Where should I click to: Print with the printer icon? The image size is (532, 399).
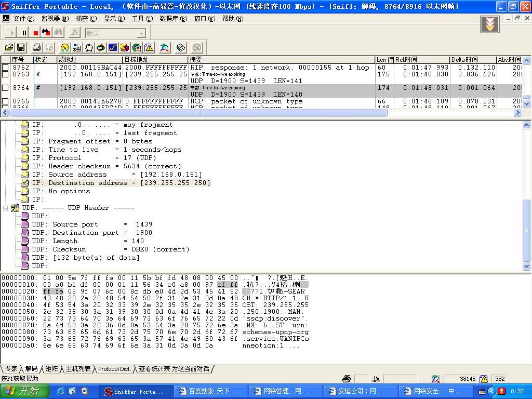(x=37, y=48)
